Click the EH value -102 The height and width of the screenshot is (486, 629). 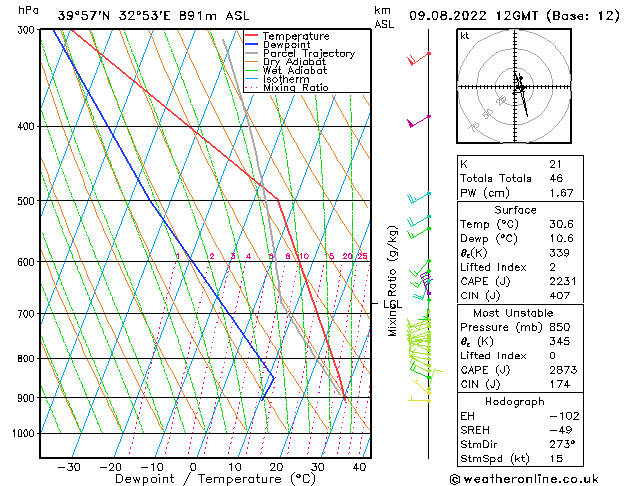tap(564, 416)
